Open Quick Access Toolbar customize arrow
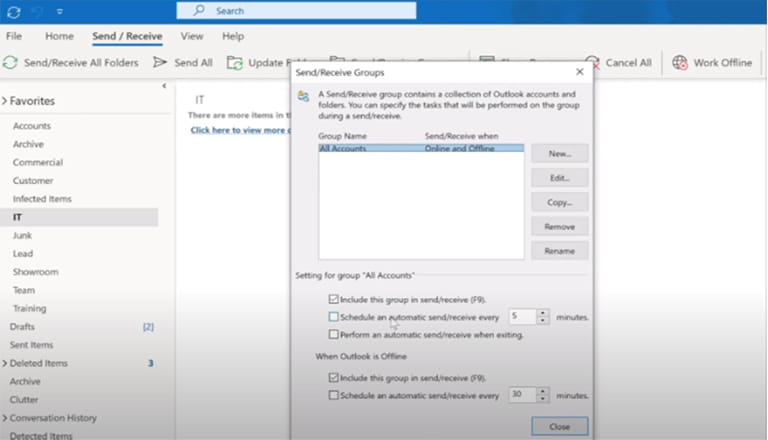The image size is (768, 440). coord(60,12)
